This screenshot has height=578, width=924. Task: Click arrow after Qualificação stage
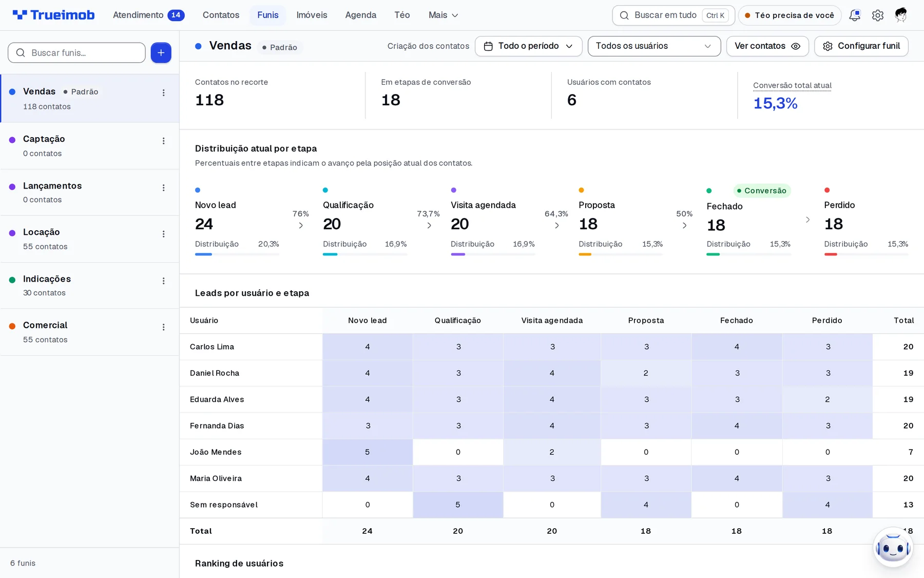[x=429, y=226]
